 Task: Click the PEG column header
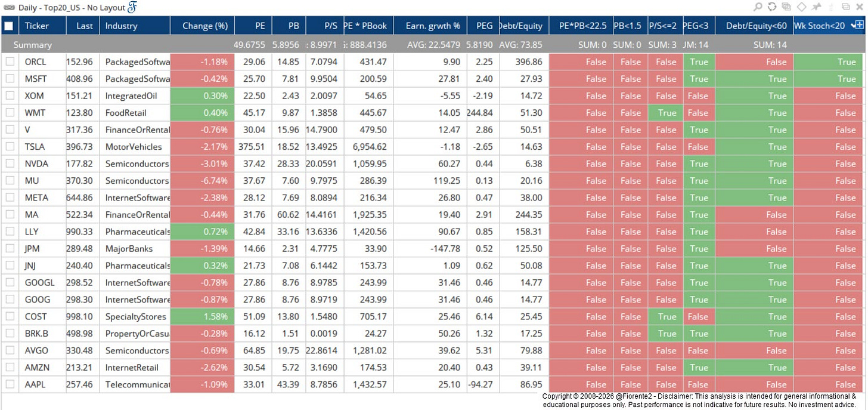click(483, 26)
